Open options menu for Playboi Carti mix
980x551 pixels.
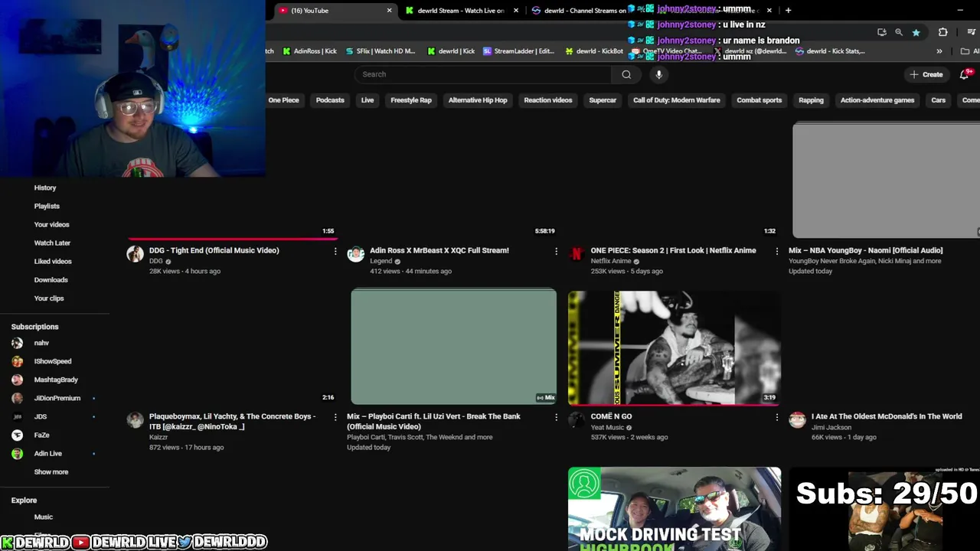556,417
